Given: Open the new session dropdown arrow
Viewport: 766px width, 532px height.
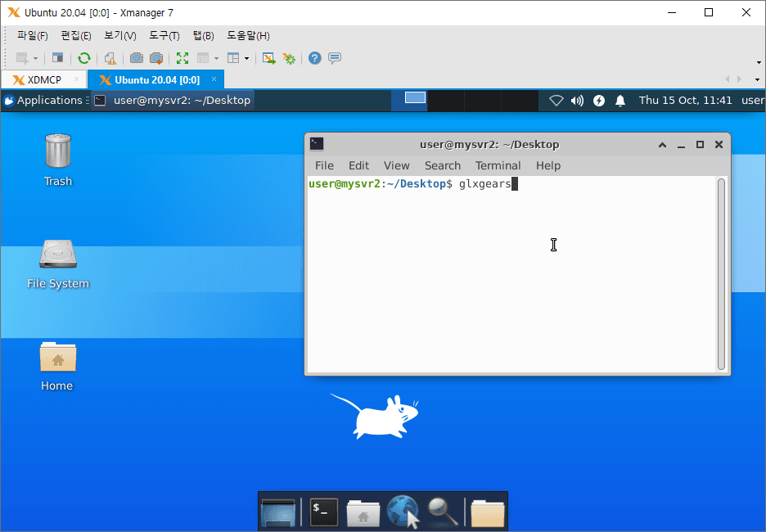Looking at the screenshot, I should [x=36, y=59].
